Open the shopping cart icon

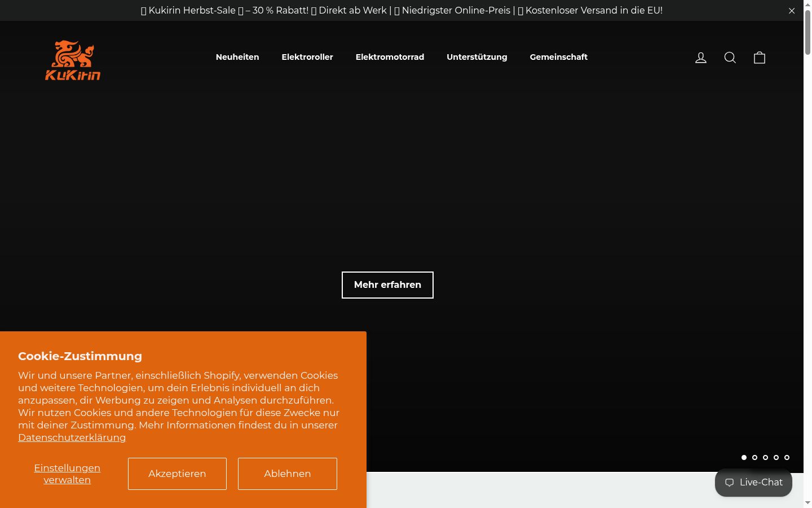coord(760,58)
